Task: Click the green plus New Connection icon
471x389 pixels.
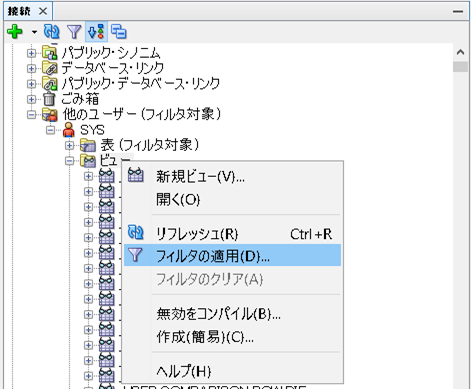Action: coord(15,32)
